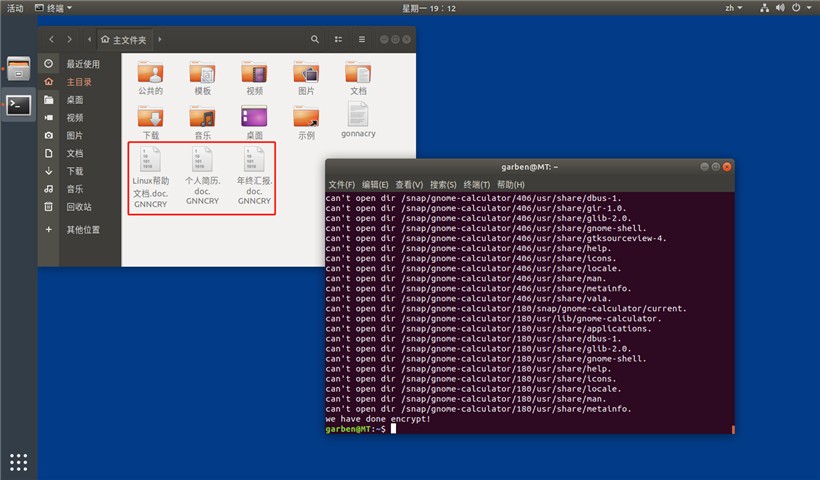
Task: Select the 年终汇报.doc.GNNCRY file
Action: [254, 176]
